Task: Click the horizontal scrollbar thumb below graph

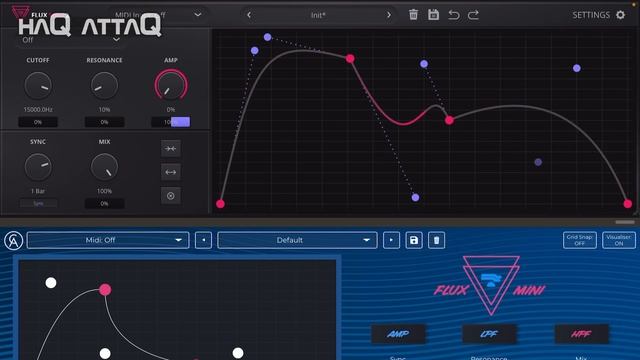Action: (625, 222)
